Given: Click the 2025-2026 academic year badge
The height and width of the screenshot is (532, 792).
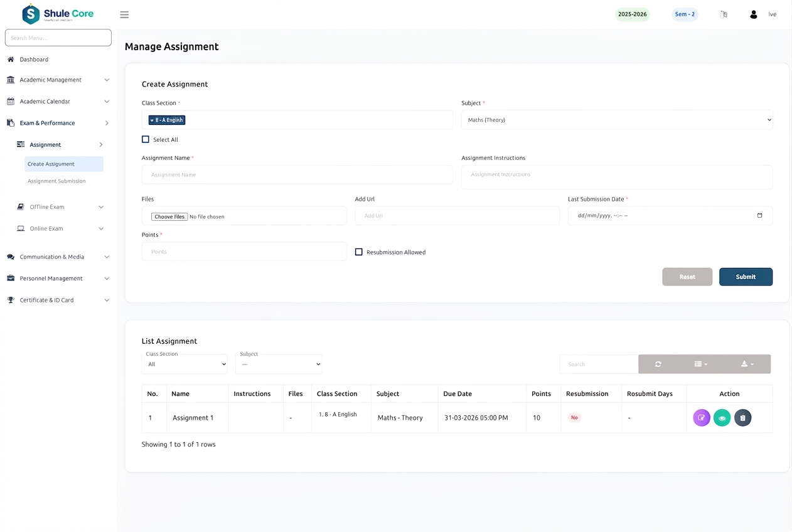Looking at the screenshot, I should [632, 14].
